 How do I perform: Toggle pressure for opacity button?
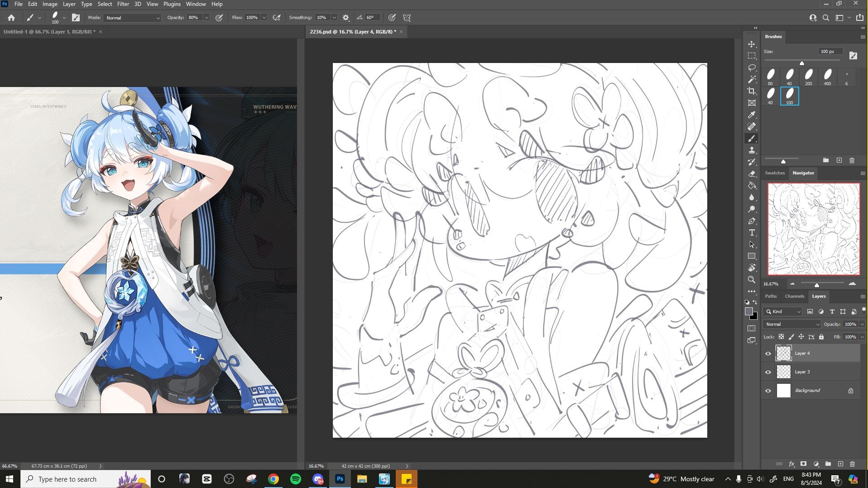[219, 18]
